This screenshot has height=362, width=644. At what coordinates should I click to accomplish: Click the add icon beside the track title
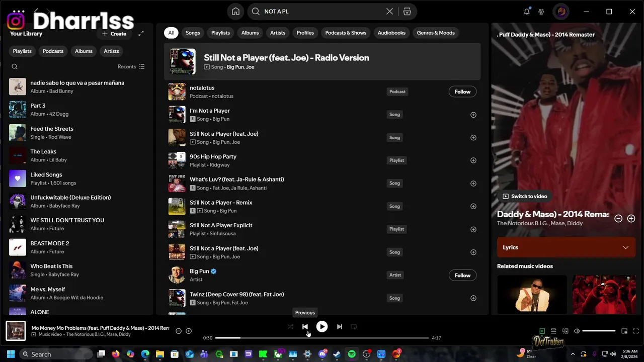click(x=189, y=331)
